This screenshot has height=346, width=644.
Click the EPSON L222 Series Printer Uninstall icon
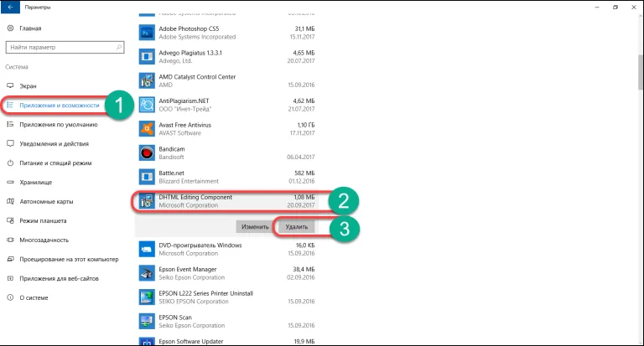147,297
